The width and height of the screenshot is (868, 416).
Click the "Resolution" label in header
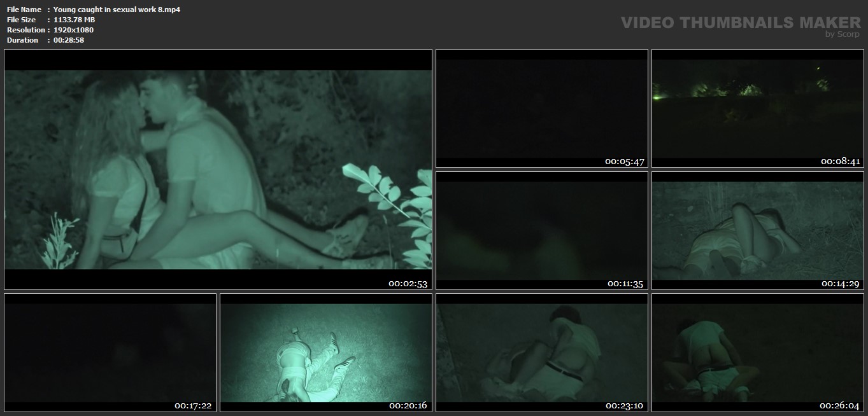[x=25, y=30]
